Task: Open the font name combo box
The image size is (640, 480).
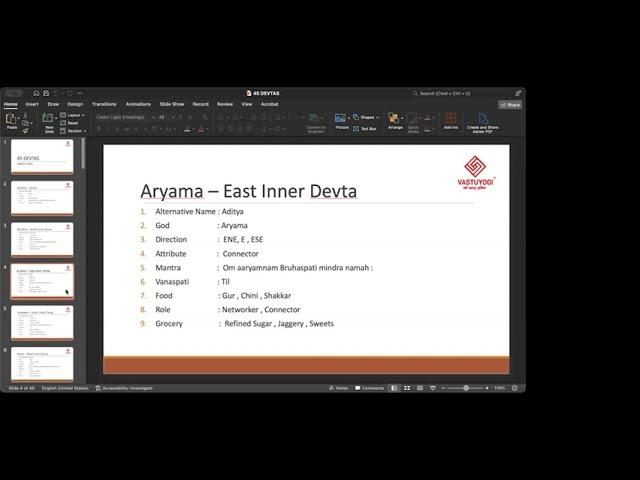Action: tap(125, 117)
